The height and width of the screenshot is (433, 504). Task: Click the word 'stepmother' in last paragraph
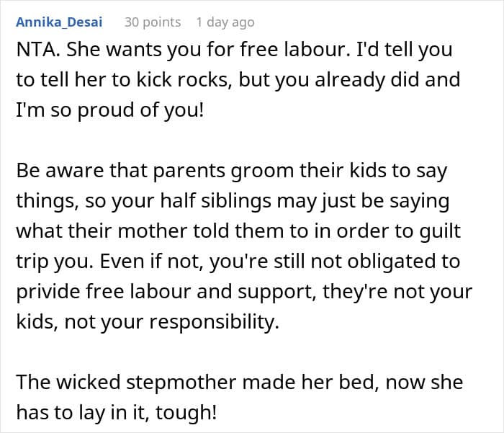[181, 383]
